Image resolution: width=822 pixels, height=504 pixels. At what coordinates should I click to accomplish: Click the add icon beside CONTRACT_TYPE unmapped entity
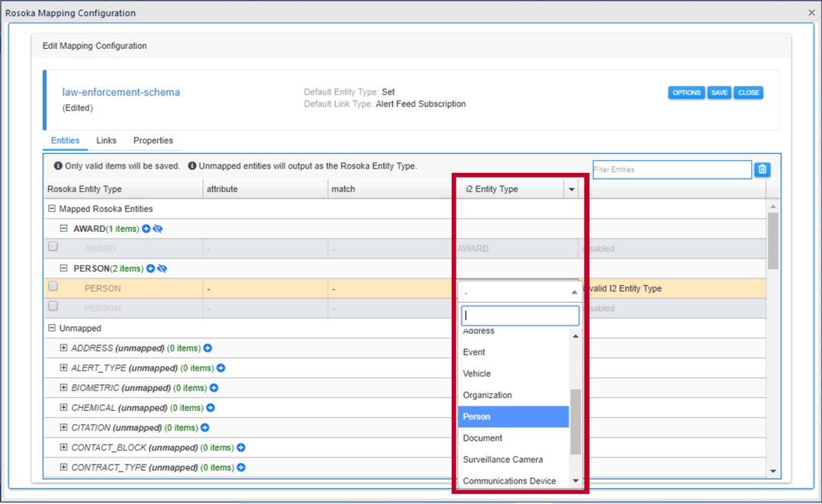click(240, 467)
